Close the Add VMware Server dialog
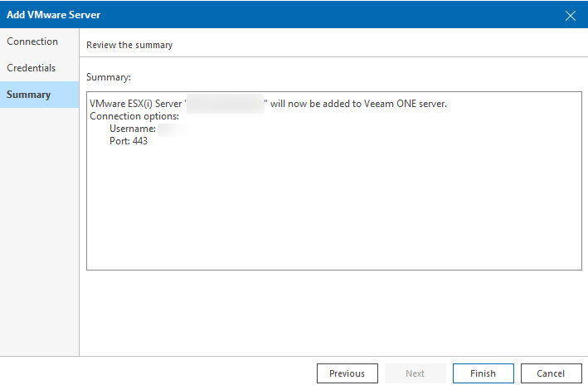This screenshot has height=390, width=588. (571, 16)
